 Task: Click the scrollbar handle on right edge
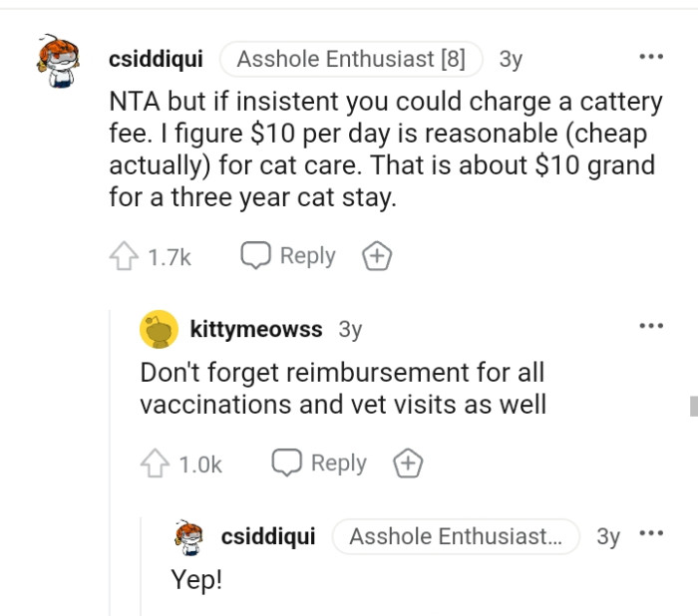click(x=693, y=405)
